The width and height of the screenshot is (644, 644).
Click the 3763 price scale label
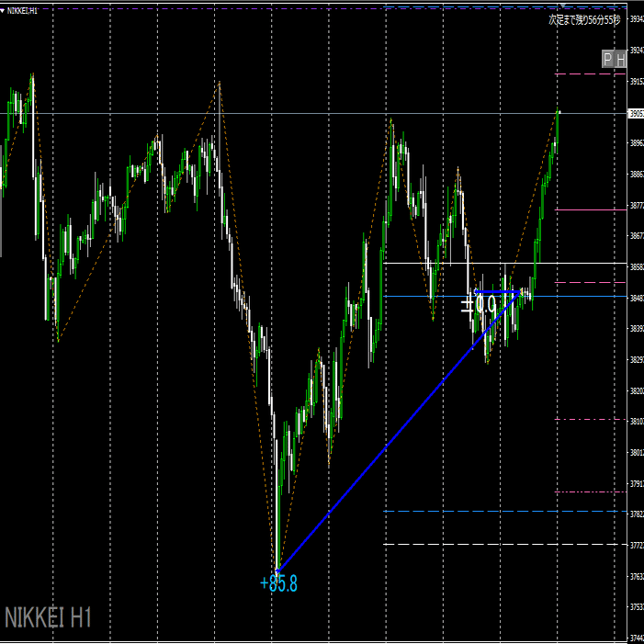point(637,577)
